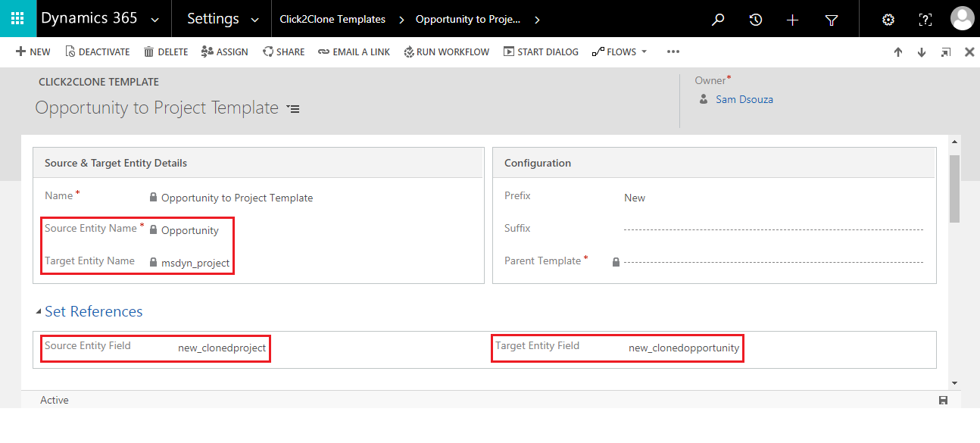Open Sam Dsouza owner link
The width and height of the screenshot is (980, 443).
tap(744, 99)
